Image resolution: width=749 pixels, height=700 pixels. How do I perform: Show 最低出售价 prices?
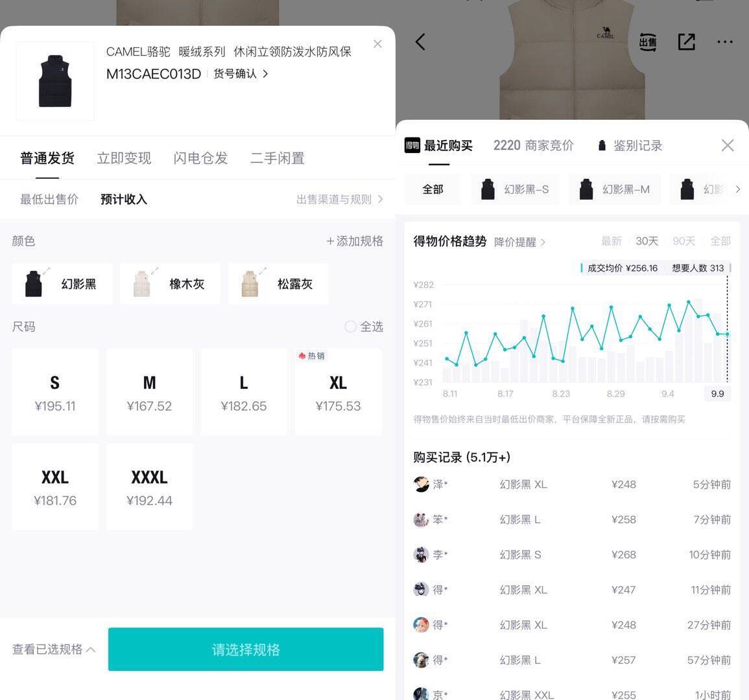(49, 199)
